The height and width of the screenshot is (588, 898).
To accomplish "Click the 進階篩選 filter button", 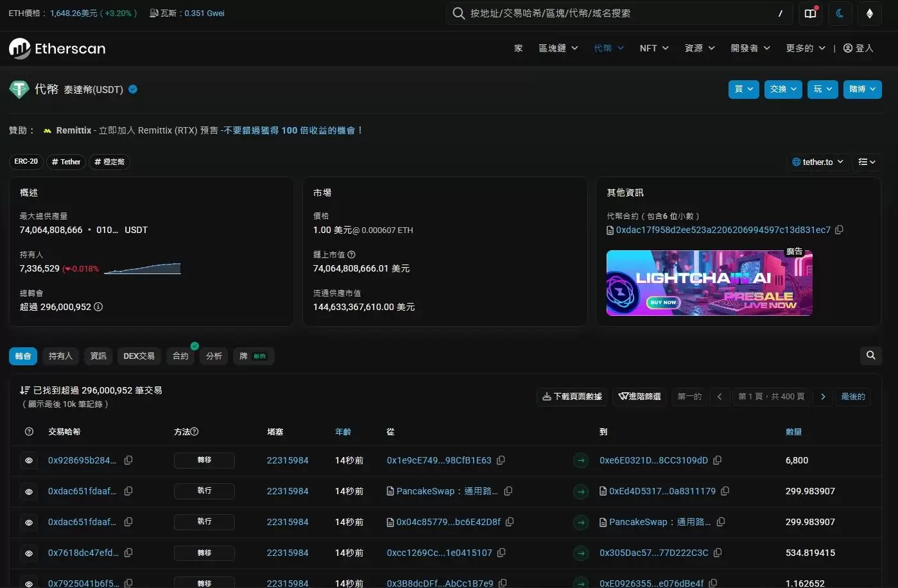I will pyautogui.click(x=639, y=396).
